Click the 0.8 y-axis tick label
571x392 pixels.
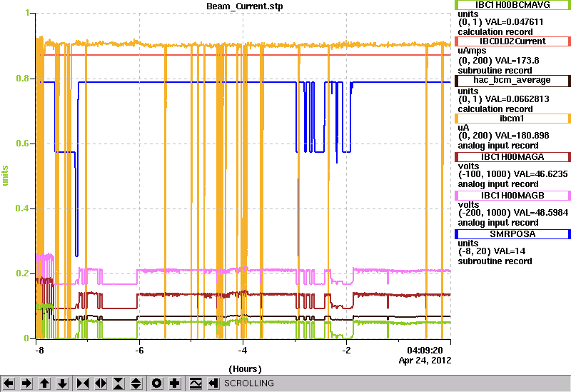pos(22,79)
